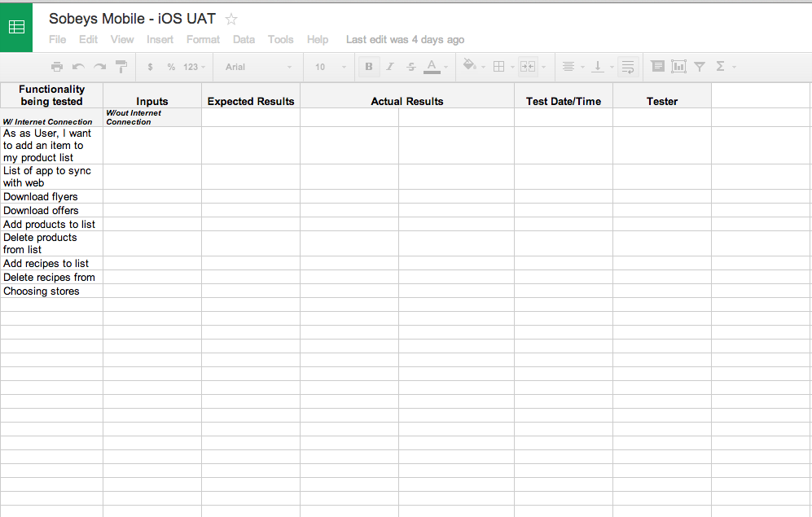Select the 'Choosing stores' cell
The height and width of the screenshot is (517, 812).
(x=52, y=291)
